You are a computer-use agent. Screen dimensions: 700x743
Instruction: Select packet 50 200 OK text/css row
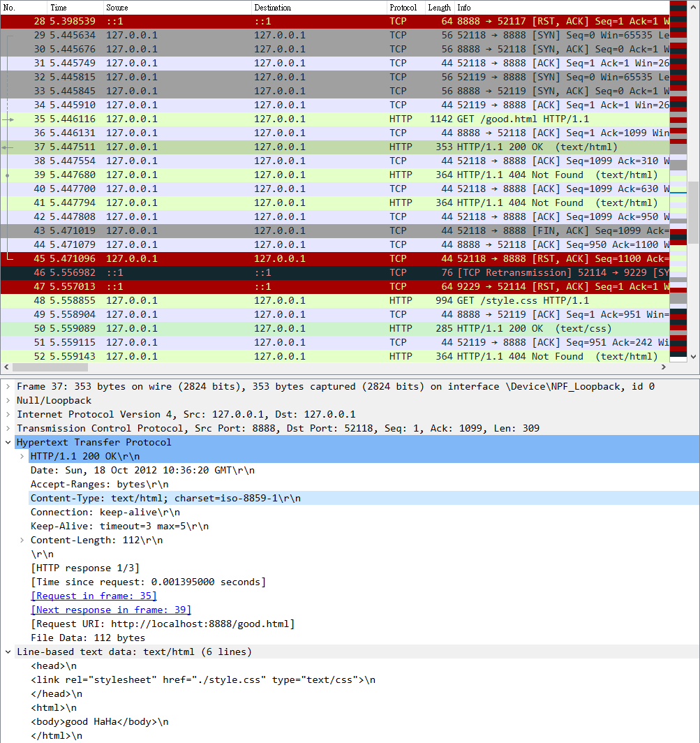click(335, 329)
